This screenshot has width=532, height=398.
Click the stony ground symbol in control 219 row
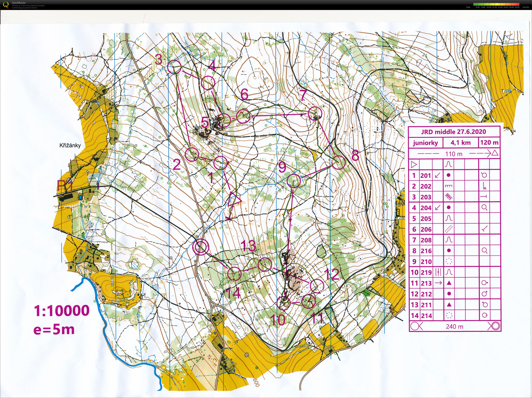pos(438,272)
